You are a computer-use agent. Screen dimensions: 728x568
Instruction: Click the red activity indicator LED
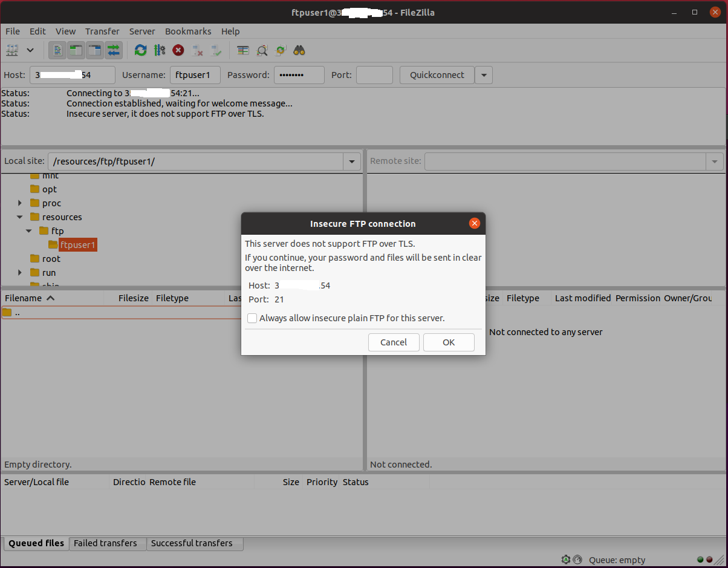[x=709, y=560]
